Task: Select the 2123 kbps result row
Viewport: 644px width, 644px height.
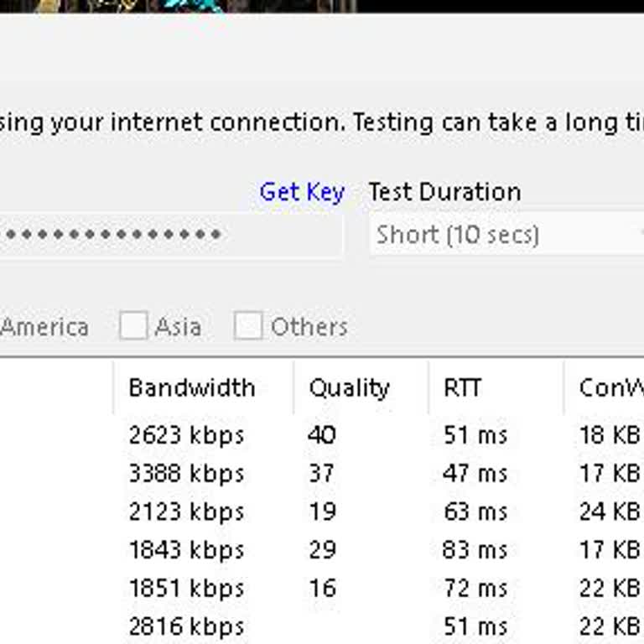Action: [x=186, y=512]
